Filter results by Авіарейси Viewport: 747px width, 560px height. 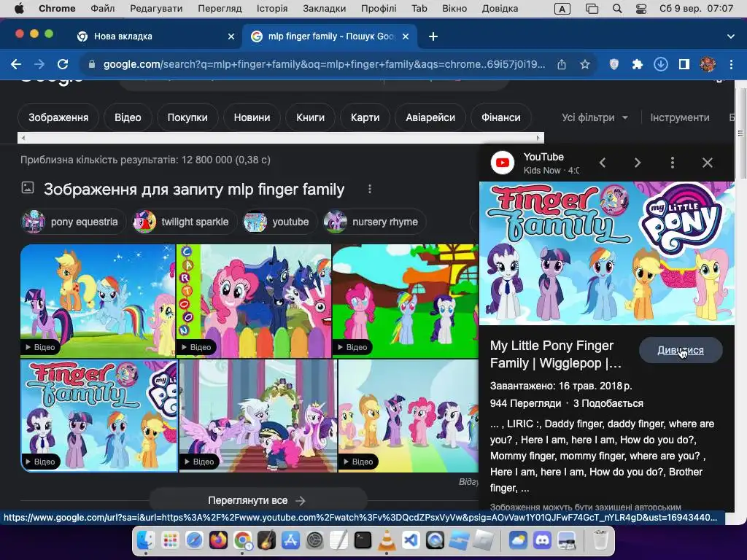[430, 117]
